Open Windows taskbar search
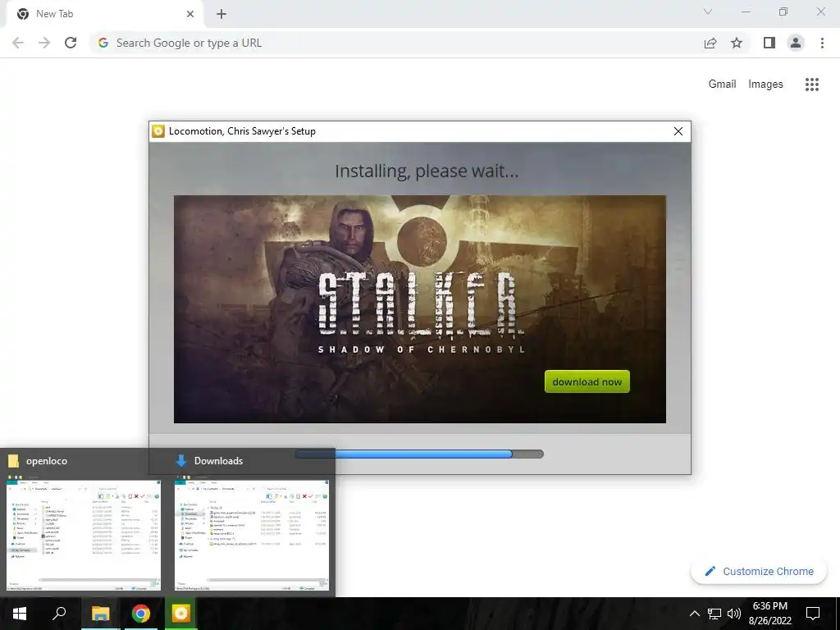This screenshot has height=630, width=840. coord(59,614)
